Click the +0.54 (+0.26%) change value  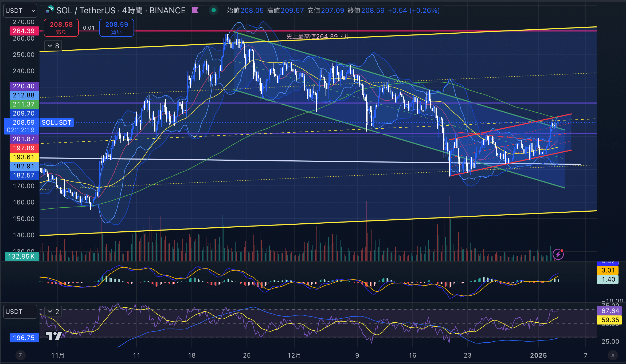point(414,10)
